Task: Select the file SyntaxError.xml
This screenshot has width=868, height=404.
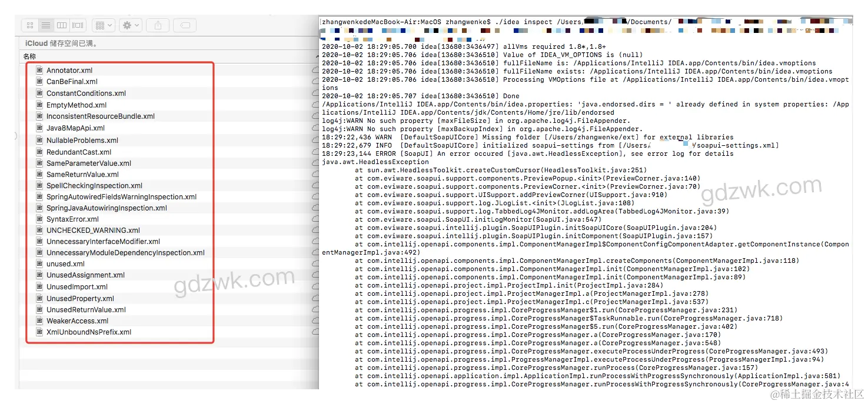Action: point(72,219)
